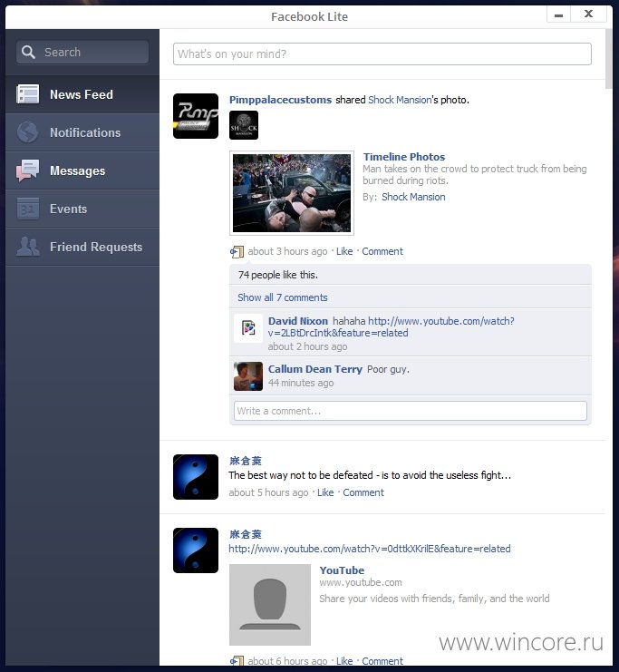This screenshot has width=619, height=672.
Task: Comment on the post from about 5 hours ago
Action: pyautogui.click(x=363, y=492)
